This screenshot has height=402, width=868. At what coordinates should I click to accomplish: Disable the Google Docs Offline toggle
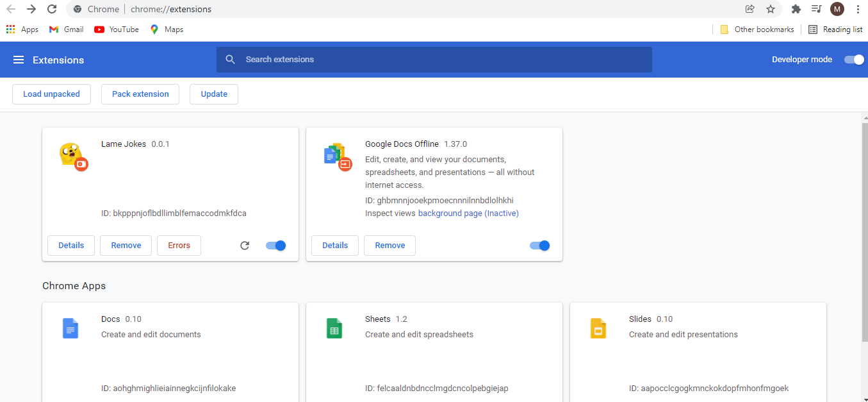click(540, 246)
